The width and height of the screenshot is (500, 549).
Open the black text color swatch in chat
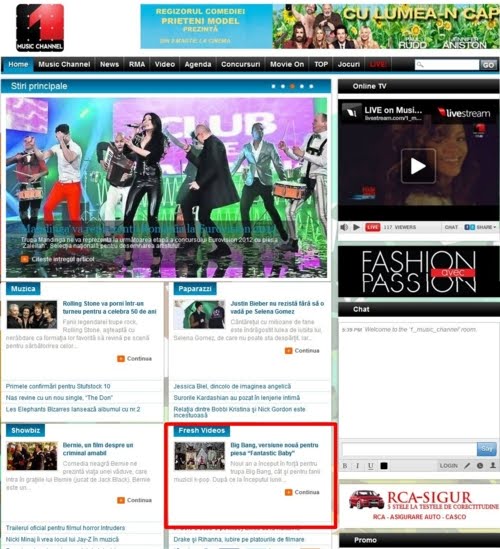coord(384,466)
